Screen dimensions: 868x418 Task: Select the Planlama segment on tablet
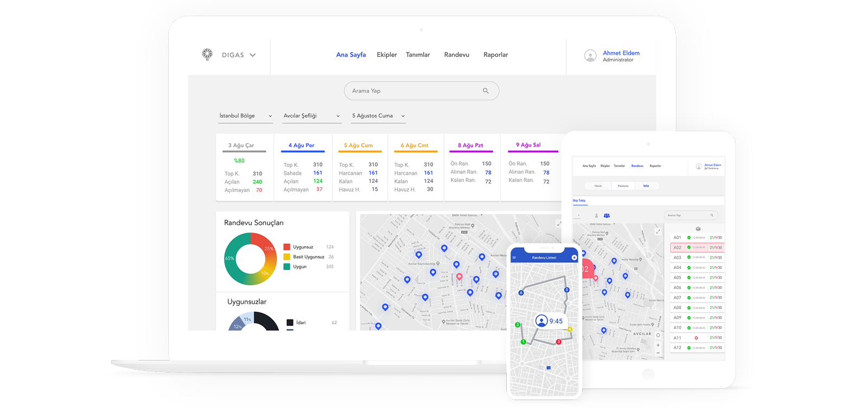623,186
